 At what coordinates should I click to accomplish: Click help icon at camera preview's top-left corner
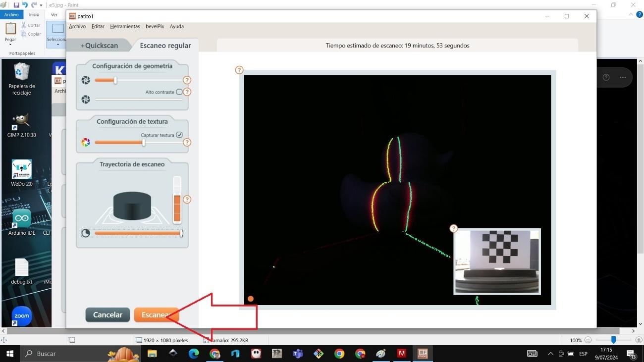239,70
